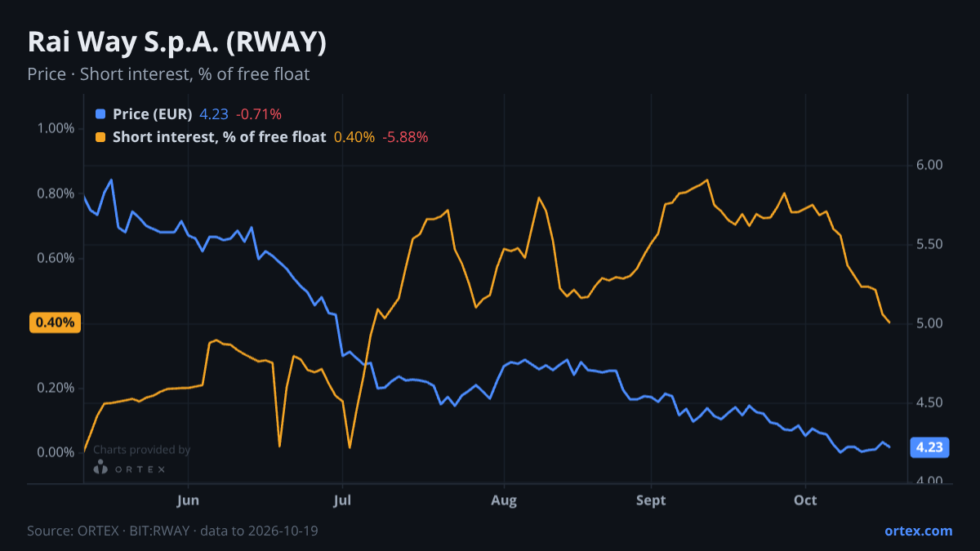
Task: Click the blue Price (EUR) legend swatch
Action: pos(100,114)
